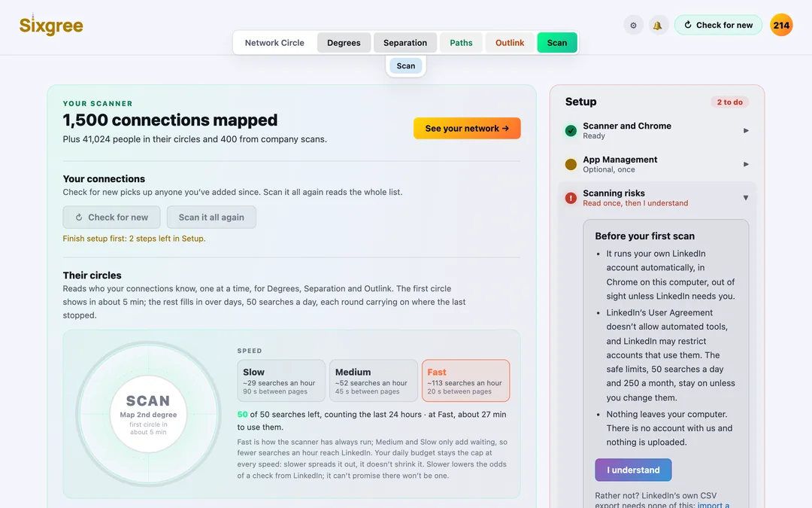Select the Fast speed option
The image size is (812, 508).
(x=465, y=381)
